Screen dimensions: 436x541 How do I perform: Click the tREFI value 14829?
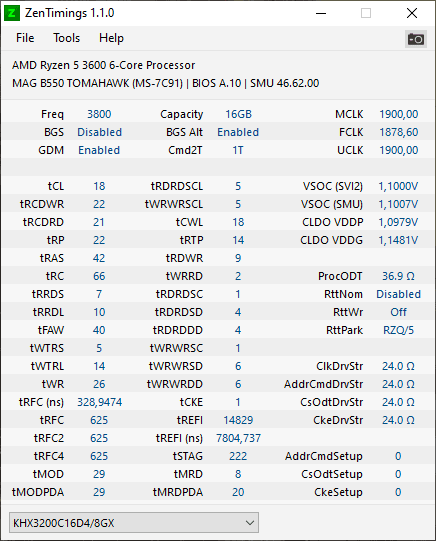click(238, 420)
